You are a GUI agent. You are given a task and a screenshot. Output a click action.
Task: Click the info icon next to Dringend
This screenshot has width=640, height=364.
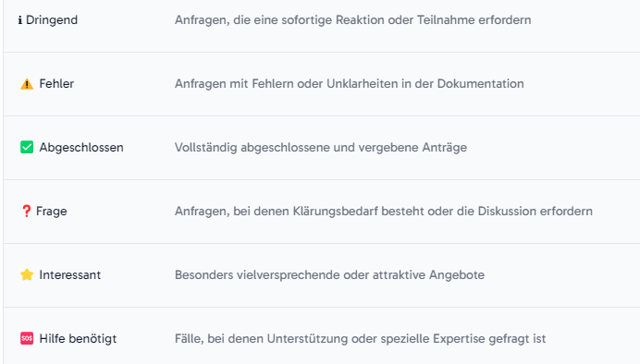pos(20,20)
